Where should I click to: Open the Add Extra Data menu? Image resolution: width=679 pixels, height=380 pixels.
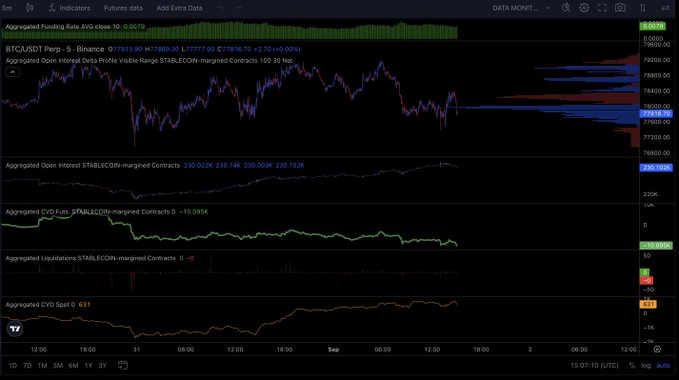coord(179,8)
